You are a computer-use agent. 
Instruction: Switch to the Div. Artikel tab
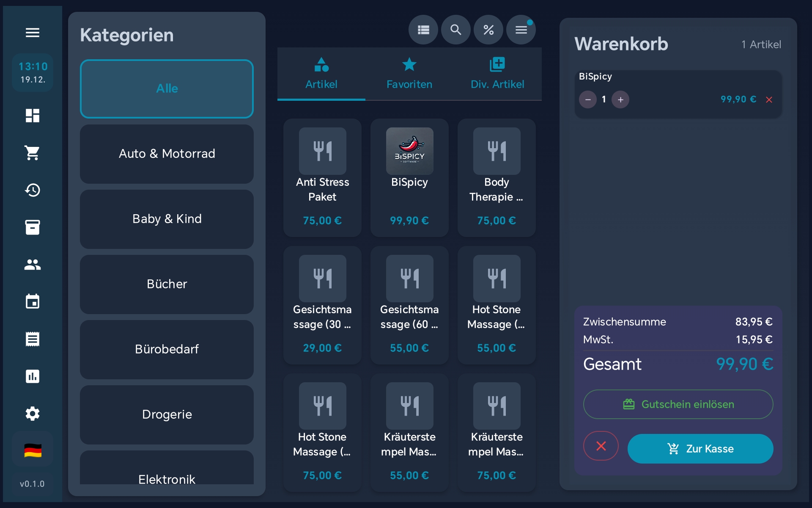point(497,74)
